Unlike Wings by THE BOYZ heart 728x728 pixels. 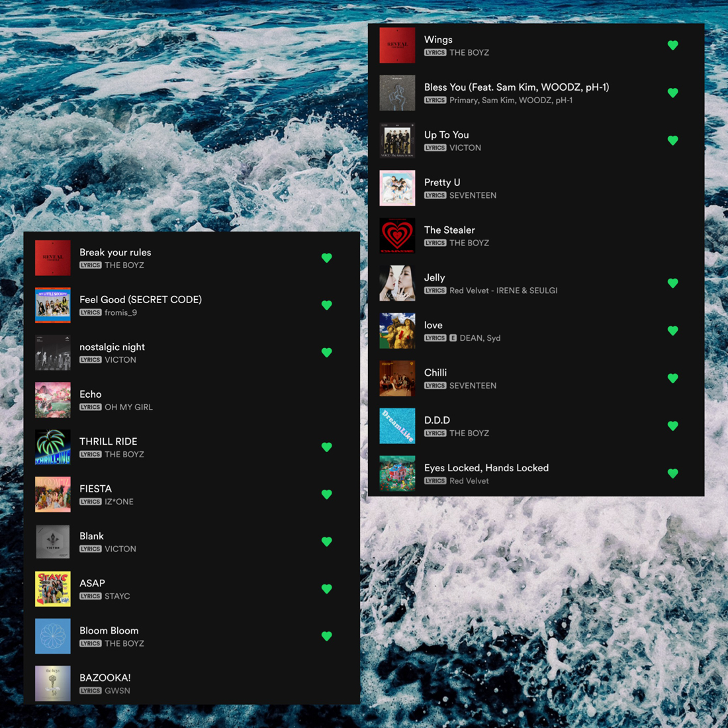click(673, 45)
